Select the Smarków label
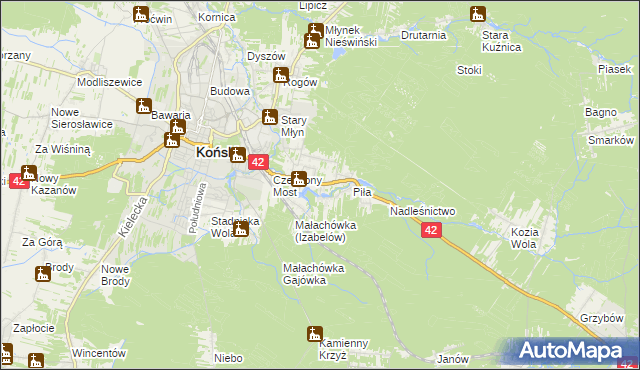The width and height of the screenshot is (640, 370). (611, 140)
